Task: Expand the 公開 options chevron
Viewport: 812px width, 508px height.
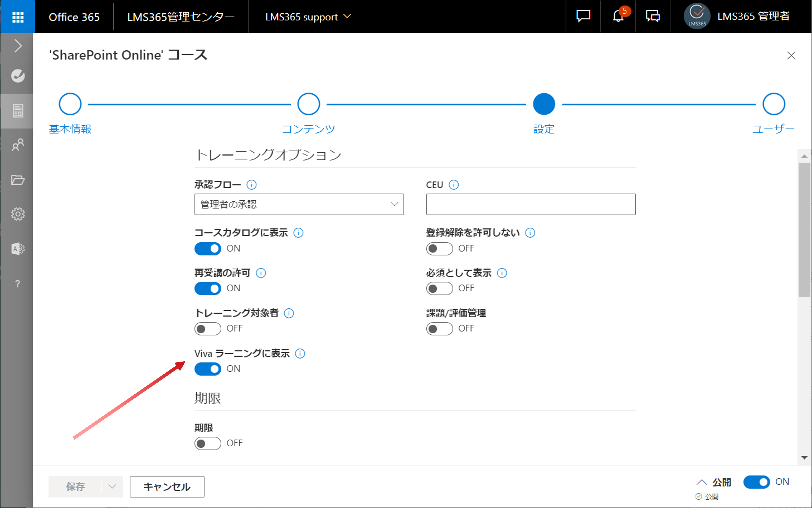Action: [701, 482]
